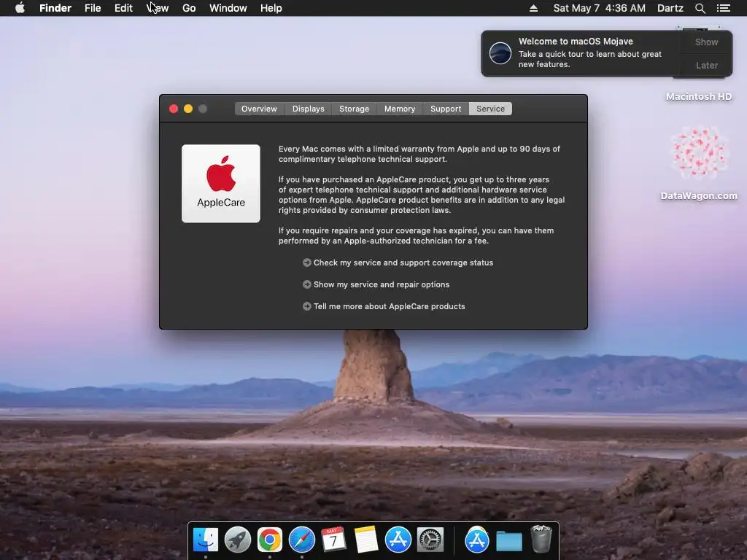Click the eject icon in menu bar

coord(533,8)
